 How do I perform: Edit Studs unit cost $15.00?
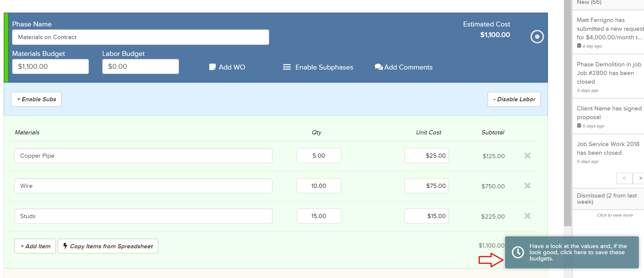point(427,216)
